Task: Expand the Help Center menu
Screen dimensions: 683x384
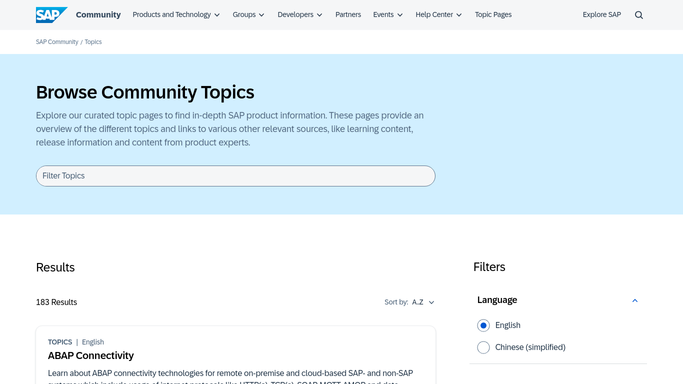Action: click(438, 15)
